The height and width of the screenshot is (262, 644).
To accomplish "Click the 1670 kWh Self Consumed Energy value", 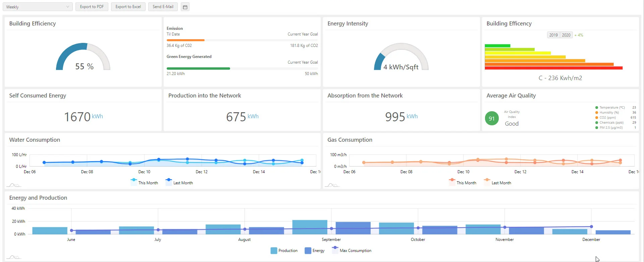I will click(84, 117).
